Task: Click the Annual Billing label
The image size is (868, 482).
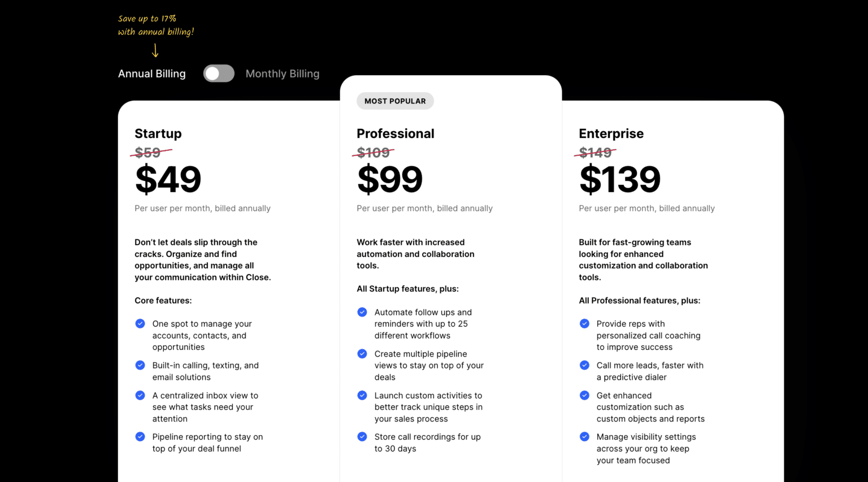Action: [151, 73]
